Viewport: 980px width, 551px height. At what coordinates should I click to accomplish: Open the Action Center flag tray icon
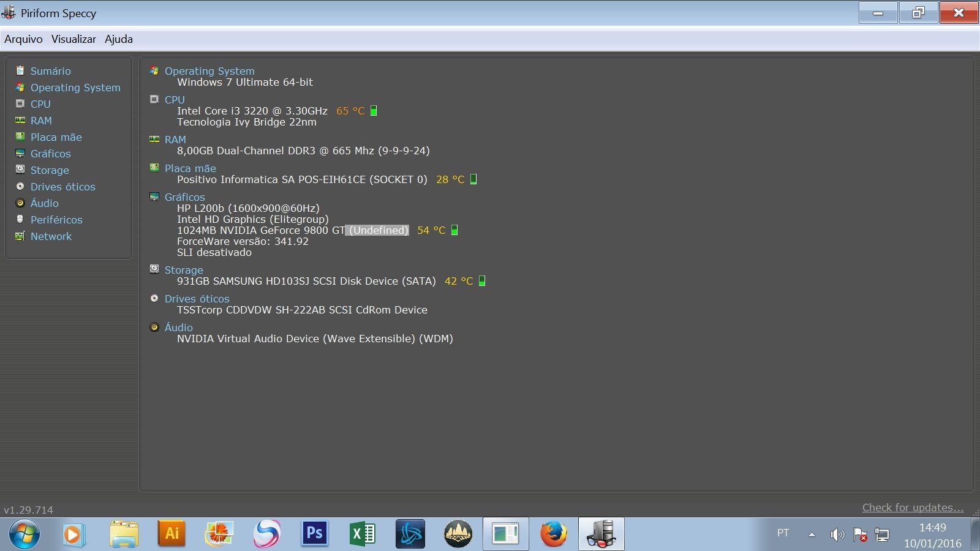pos(859,534)
